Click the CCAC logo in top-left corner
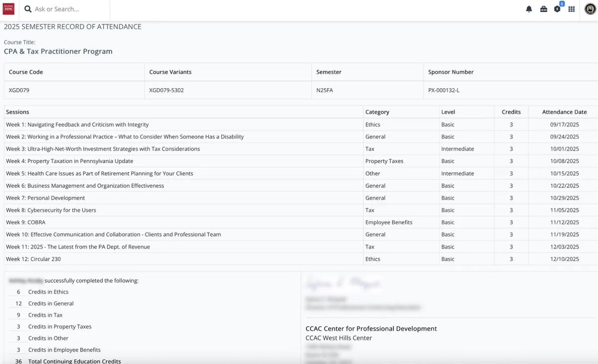This screenshot has height=364, width=598. [8, 9]
